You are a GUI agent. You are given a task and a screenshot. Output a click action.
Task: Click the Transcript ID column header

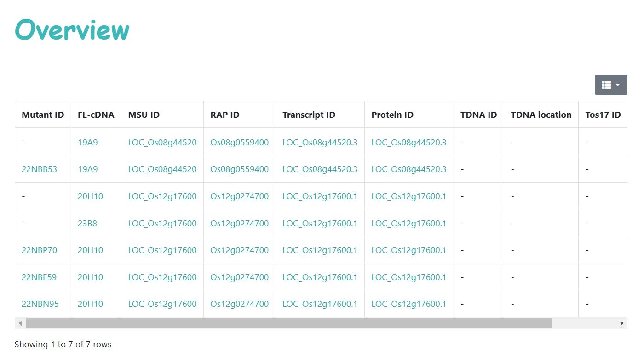[320, 115]
